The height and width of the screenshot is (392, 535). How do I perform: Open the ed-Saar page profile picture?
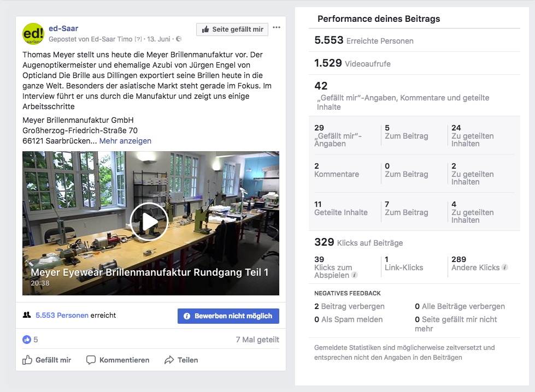pos(33,33)
